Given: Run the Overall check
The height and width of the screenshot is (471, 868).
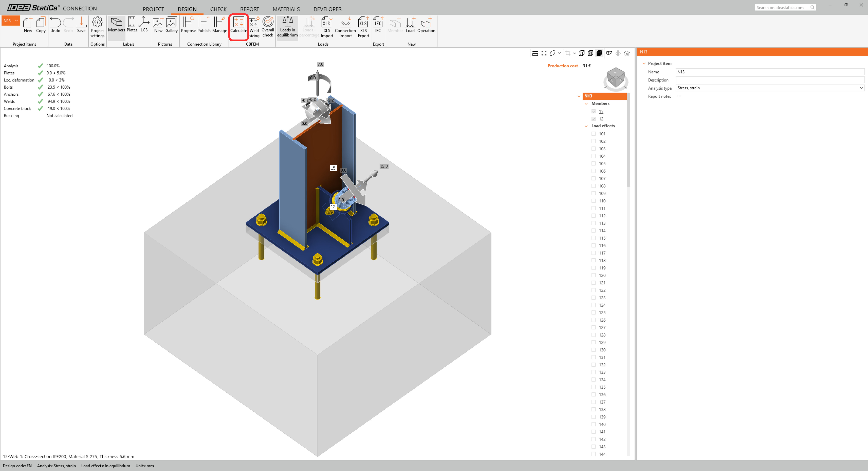Looking at the screenshot, I should pos(268,27).
